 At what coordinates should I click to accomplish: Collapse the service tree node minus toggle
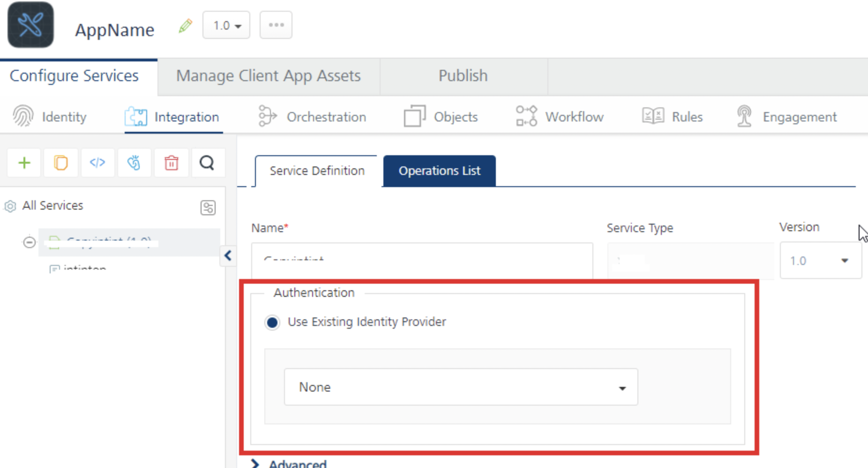(29, 242)
